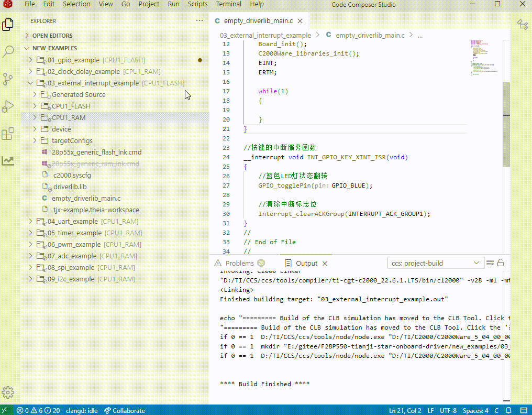Clear the output panel contents
The image size is (532, 415).
490,263
